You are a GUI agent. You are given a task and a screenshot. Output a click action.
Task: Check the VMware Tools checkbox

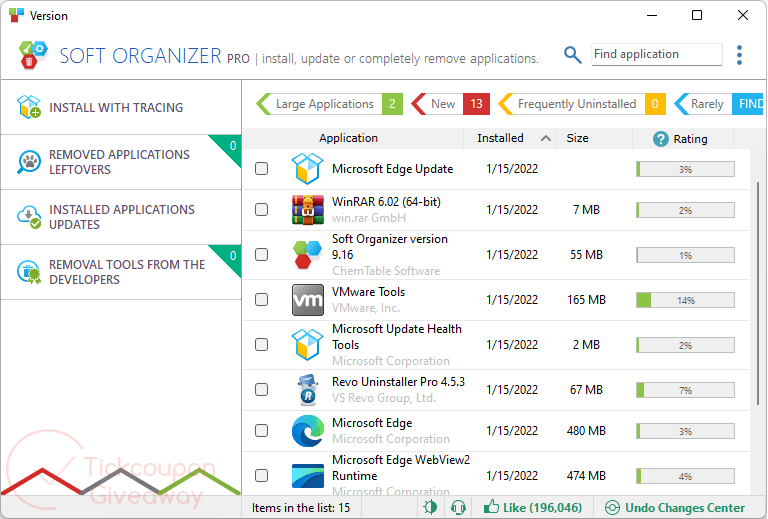262,300
